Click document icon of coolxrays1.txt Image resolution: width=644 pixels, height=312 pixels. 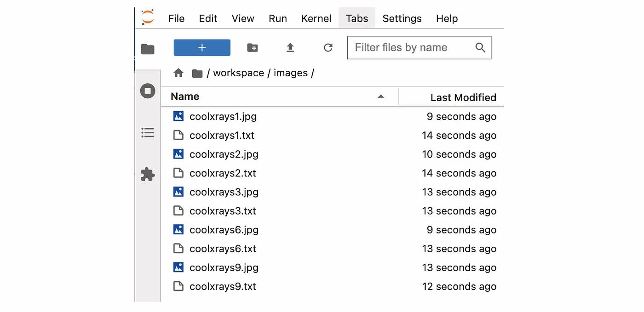tap(178, 135)
